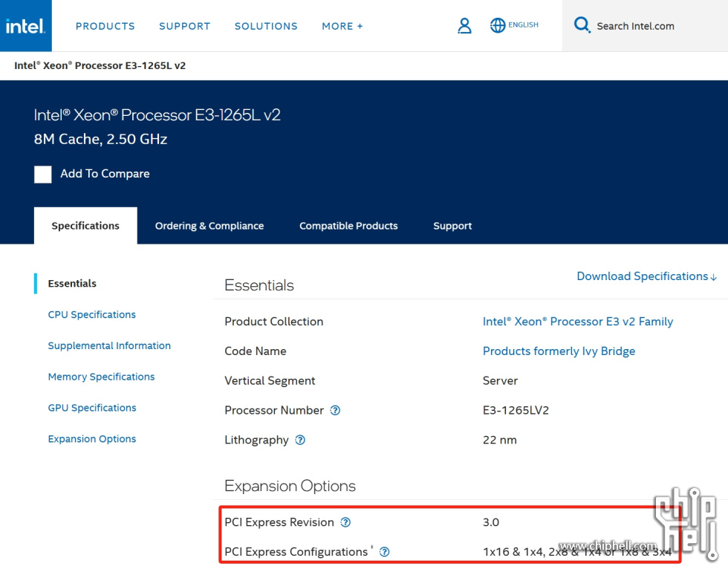Jump to GPU Specifications section
This screenshot has height=572, width=728.
(92, 408)
